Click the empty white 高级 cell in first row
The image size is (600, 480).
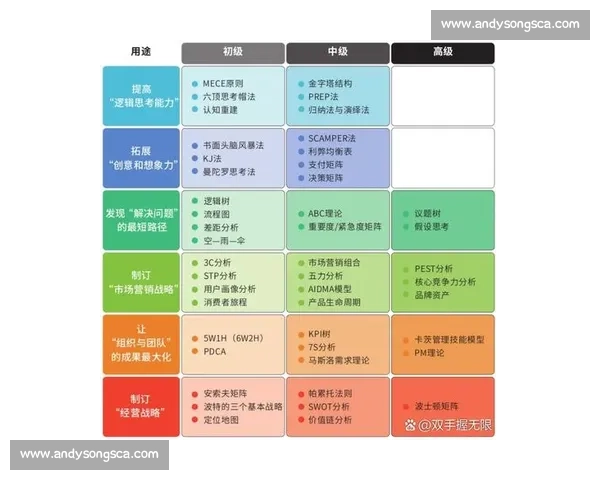click(442, 96)
